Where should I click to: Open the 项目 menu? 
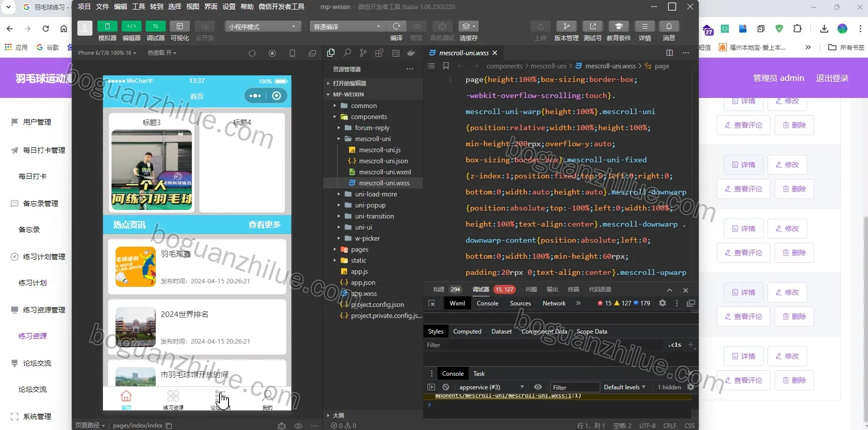click(x=84, y=7)
